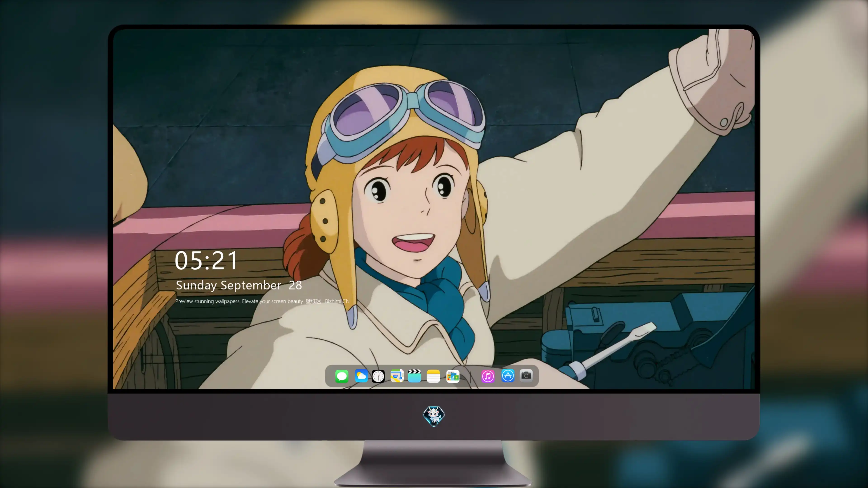Open the Videos clapperboard app
Viewport: 868px width, 488px height.
(x=415, y=376)
